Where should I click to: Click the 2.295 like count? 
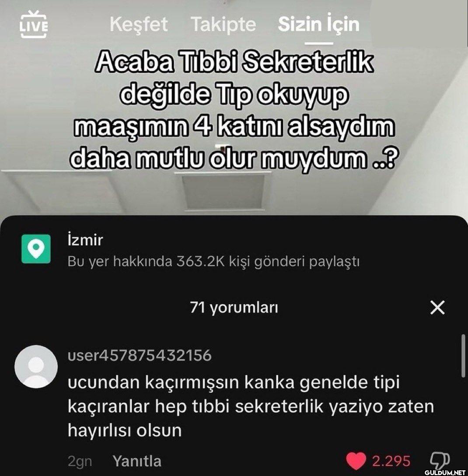(x=391, y=461)
